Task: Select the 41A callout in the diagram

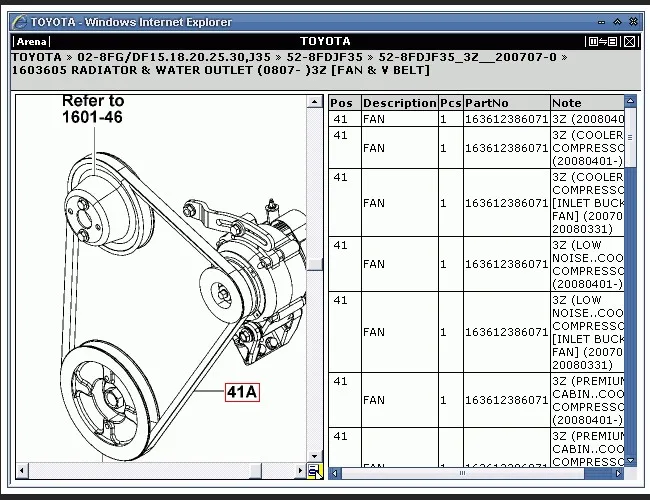Action: coord(243,392)
